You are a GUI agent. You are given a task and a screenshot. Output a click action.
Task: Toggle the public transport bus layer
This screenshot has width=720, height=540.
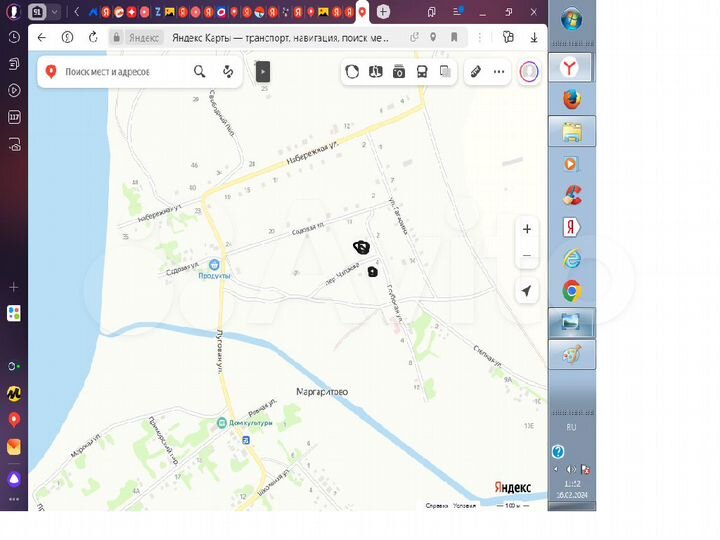422,72
